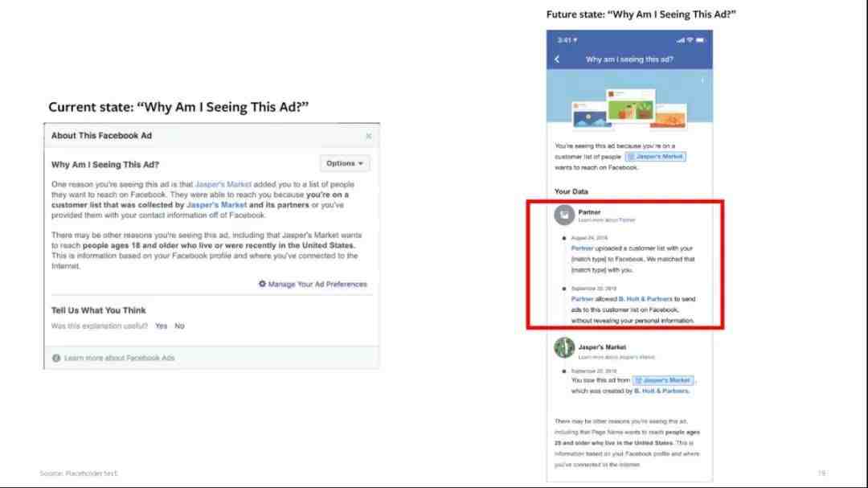This screenshot has height=488, width=868.
Task: Click the 'Source: Placeholder text' footer note
Action: click(79, 473)
